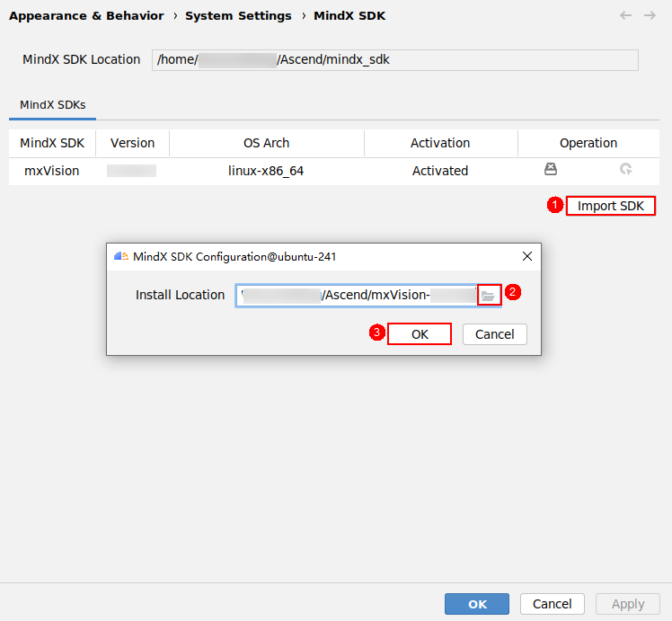Click the Activated status cell
Image resolution: width=672 pixels, height=621 pixels.
(440, 171)
